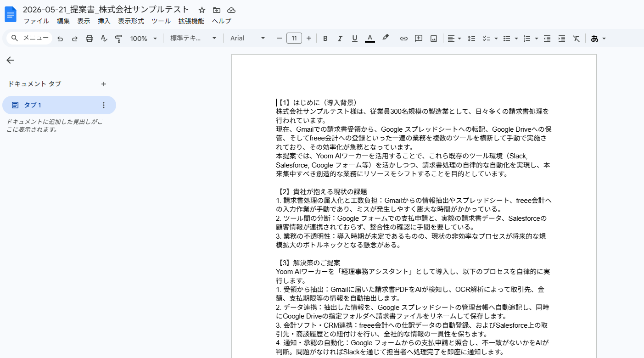This screenshot has height=358, width=644.
Task: Open the 挿入 menu
Action: (x=104, y=21)
